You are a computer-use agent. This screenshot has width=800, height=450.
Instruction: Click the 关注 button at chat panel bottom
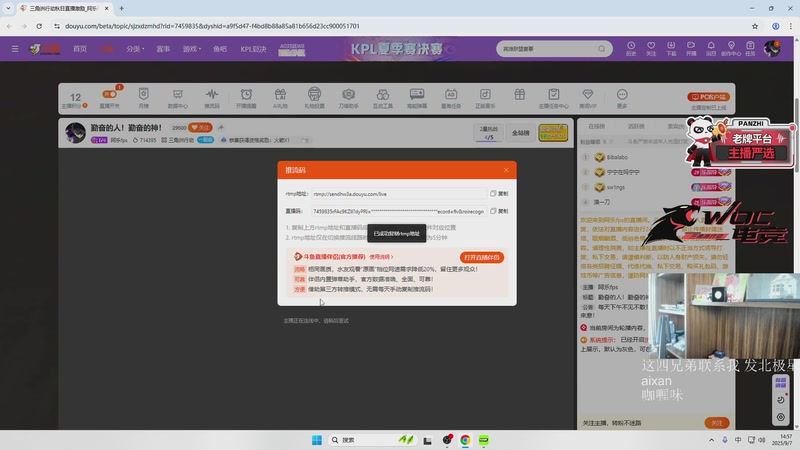coord(717,423)
